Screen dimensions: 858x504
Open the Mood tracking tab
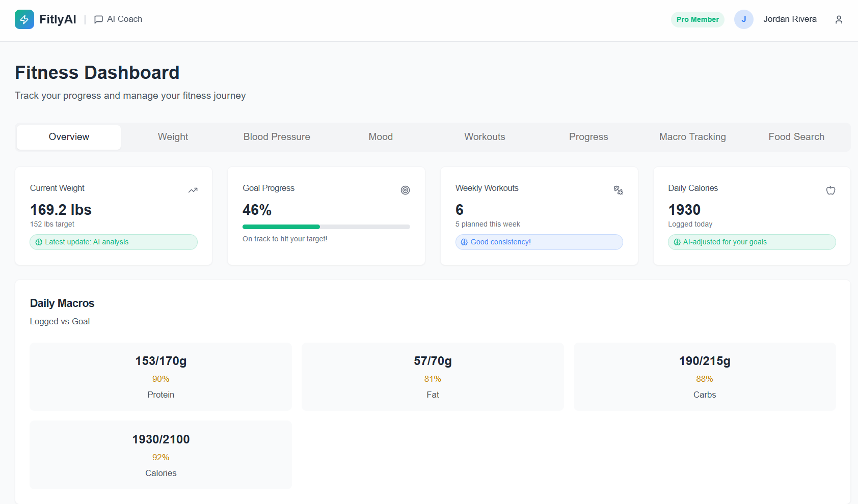[380, 136]
